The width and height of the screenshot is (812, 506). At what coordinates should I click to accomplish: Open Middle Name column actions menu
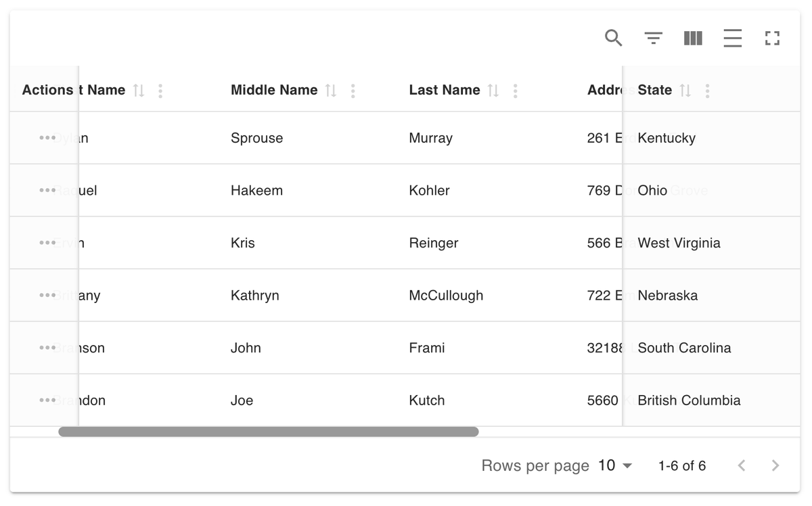[353, 91]
